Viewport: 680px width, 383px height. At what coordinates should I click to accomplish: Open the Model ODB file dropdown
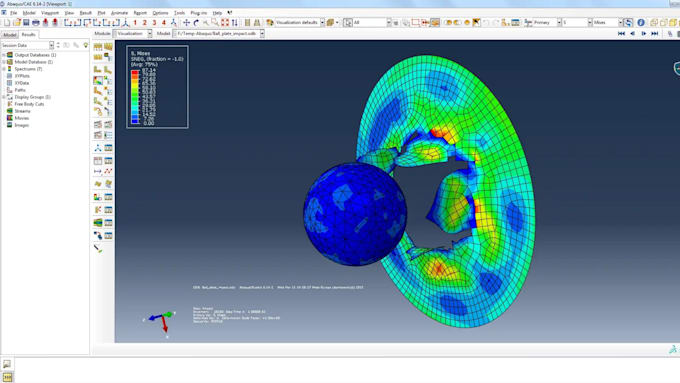262,33
